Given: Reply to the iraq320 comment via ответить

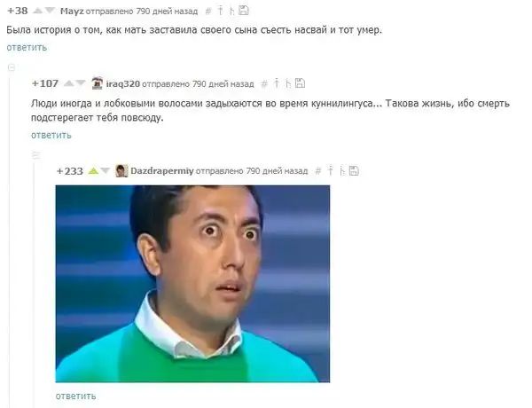Looking at the screenshot, I should (51, 135).
